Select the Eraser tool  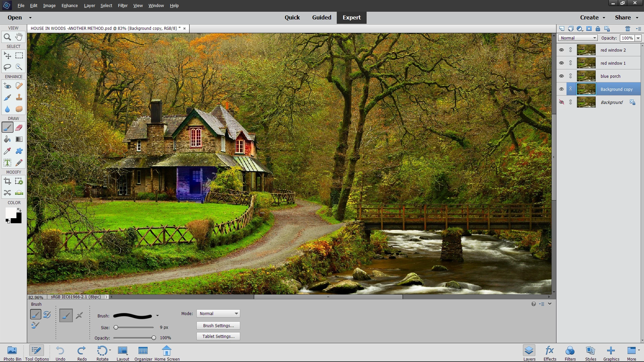pyautogui.click(x=19, y=128)
